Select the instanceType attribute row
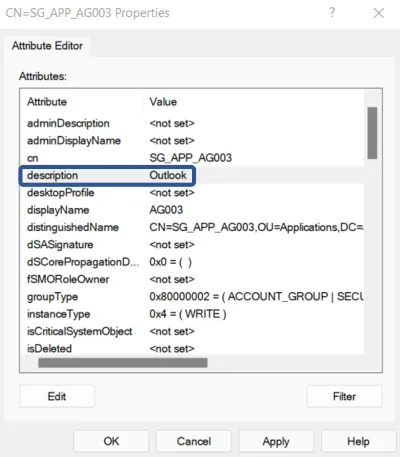 (192, 314)
